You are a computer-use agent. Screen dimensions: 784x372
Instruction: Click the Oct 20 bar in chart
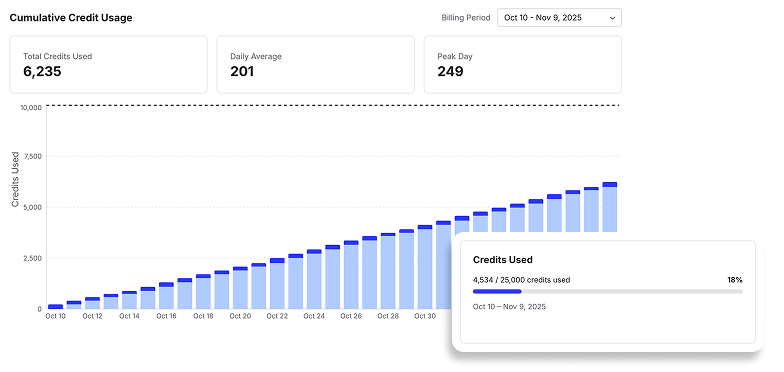(x=240, y=288)
